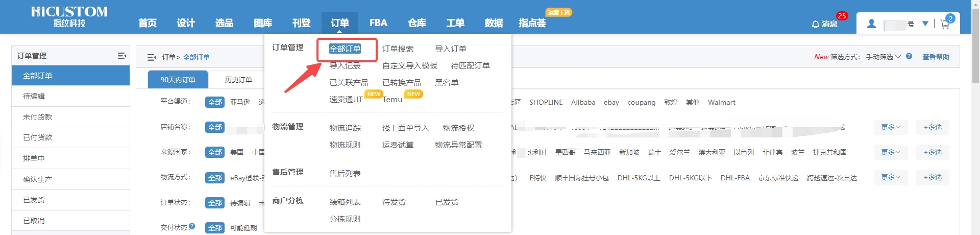
Task: Select 全部 in the 平台渠道 filter
Action: tap(215, 102)
